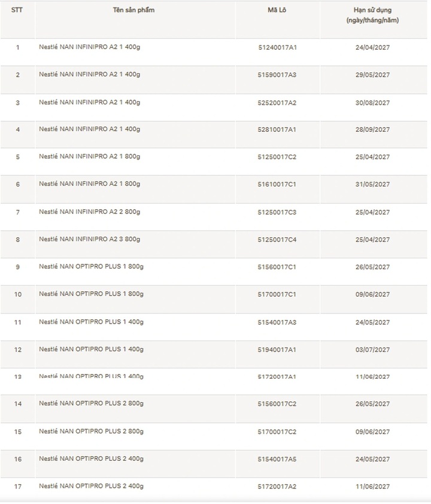
Task: Select the expiry date 30/08/2027
Action: click(372, 102)
